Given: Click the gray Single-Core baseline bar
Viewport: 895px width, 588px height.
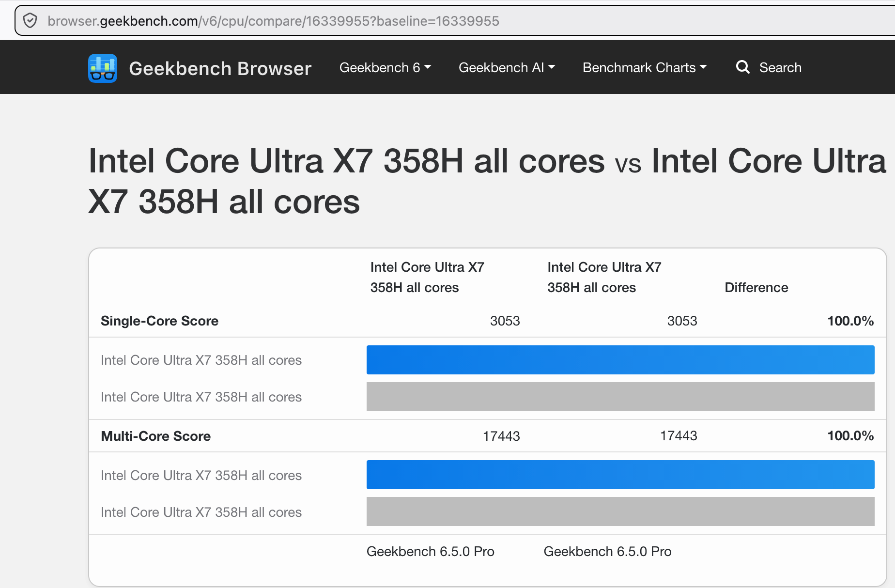Looking at the screenshot, I should click(x=620, y=397).
